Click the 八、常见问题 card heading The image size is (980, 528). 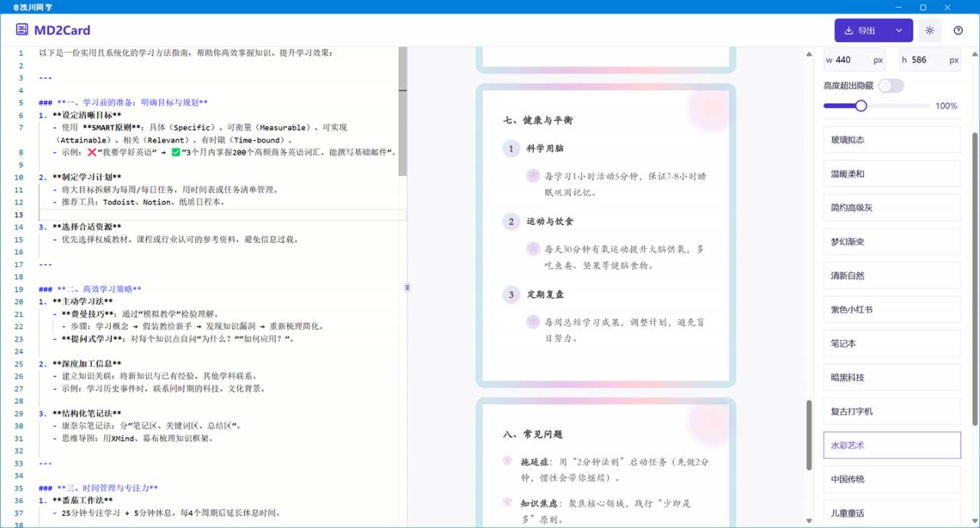532,434
